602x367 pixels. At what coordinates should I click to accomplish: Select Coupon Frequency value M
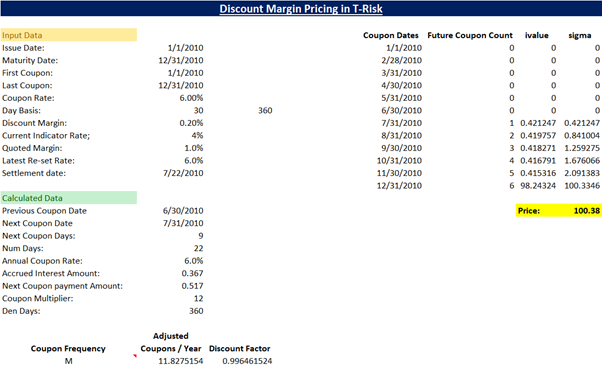click(68, 361)
